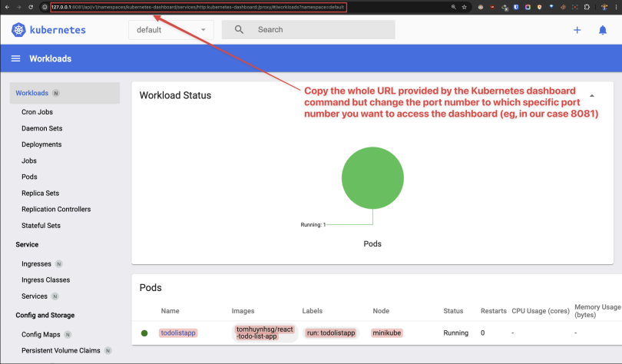The width and height of the screenshot is (622, 364).
Task: Open Services in the sidebar
Action: (34, 296)
